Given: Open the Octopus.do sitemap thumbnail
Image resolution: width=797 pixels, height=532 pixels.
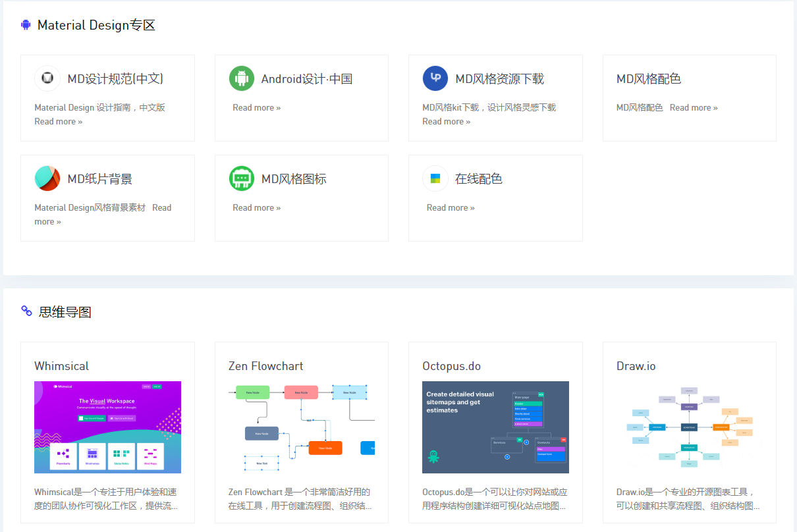Looking at the screenshot, I should [x=495, y=427].
